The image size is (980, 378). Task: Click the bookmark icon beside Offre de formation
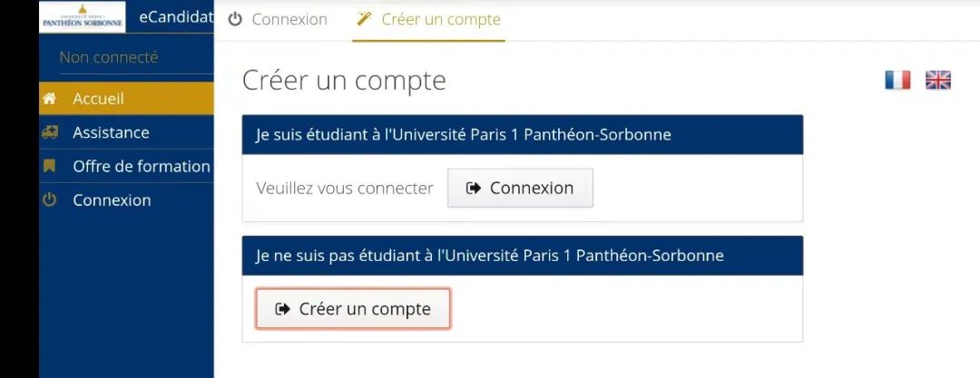click(49, 166)
